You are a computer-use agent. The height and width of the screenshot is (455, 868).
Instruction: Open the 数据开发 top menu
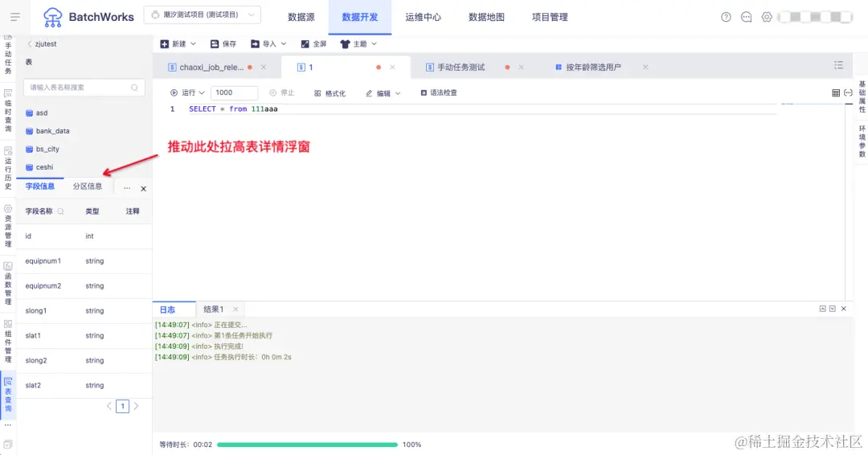360,17
